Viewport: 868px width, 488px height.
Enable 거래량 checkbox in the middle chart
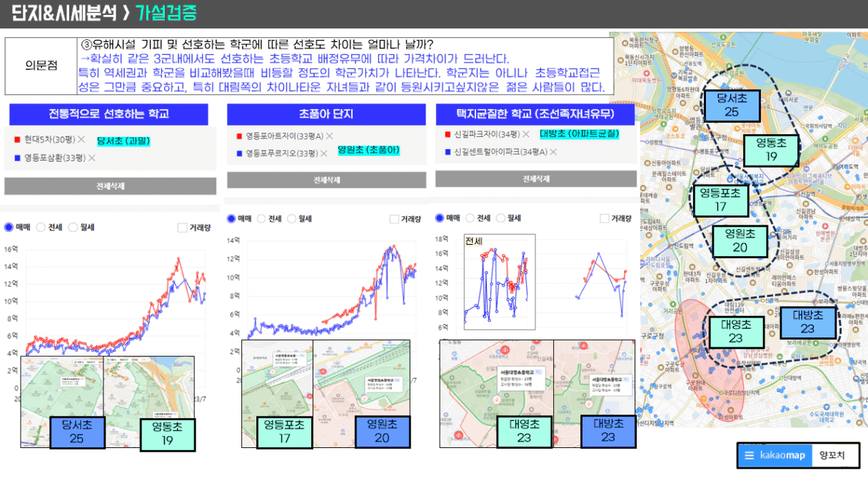(x=395, y=219)
